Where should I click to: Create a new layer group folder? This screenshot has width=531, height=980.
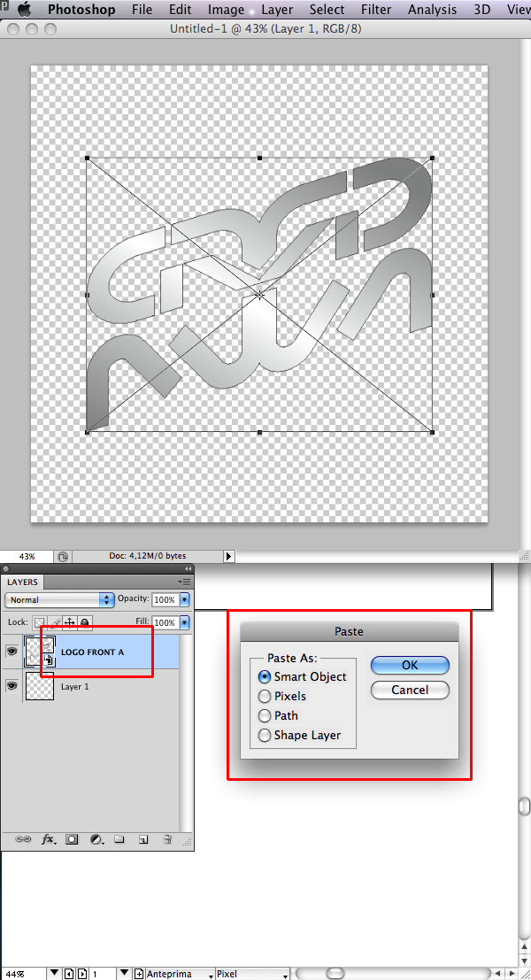119,839
